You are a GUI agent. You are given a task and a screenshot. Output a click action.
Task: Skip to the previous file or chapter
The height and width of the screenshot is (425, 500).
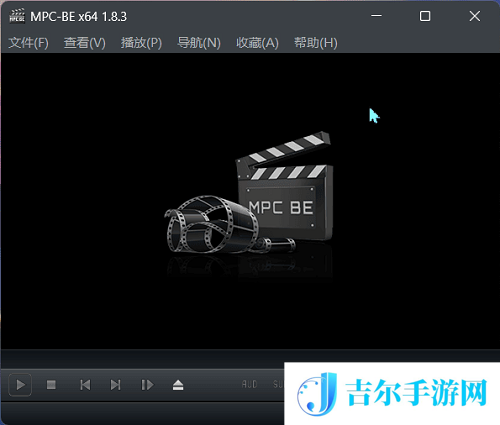tap(85, 385)
